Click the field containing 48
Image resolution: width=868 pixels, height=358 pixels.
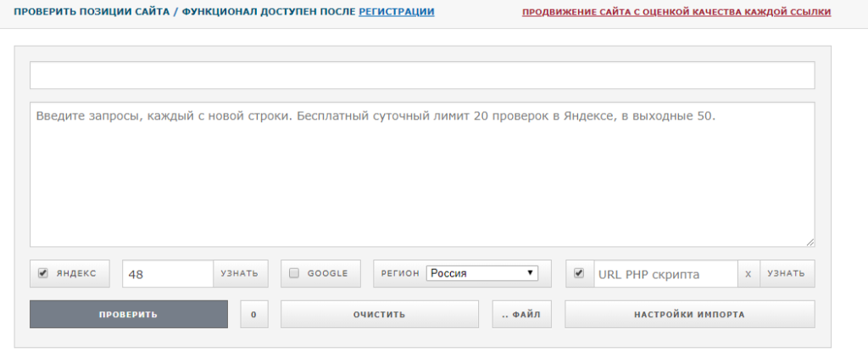[168, 274]
